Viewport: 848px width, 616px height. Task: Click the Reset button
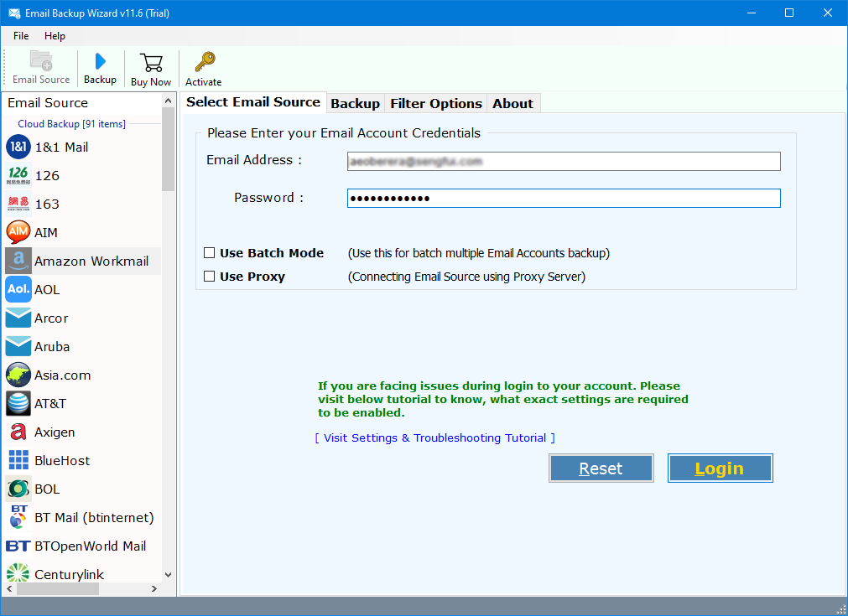click(601, 468)
